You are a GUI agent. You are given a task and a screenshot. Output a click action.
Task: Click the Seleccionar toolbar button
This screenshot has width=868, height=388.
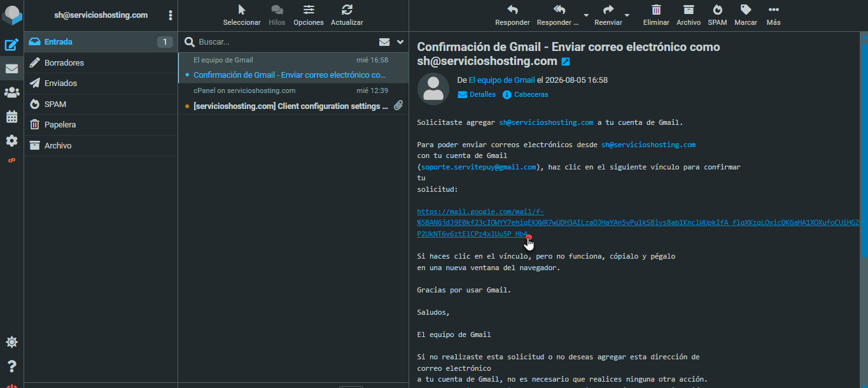[242, 15]
